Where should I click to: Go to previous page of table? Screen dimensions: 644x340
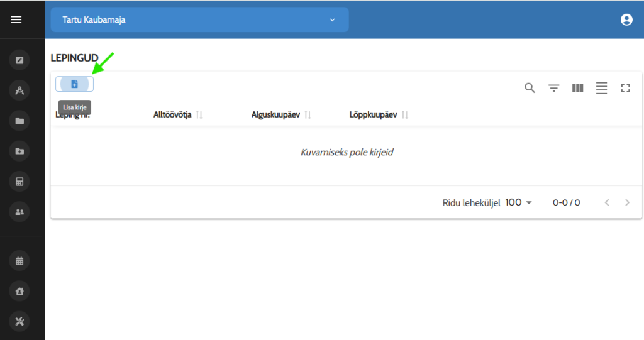tap(607, 202)
